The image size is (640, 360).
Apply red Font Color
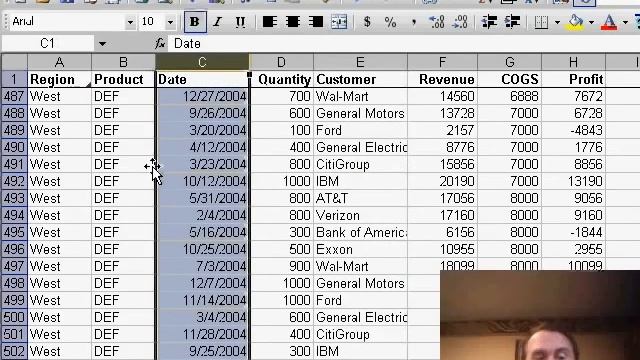pyautogui.click(x=609, y=22)
